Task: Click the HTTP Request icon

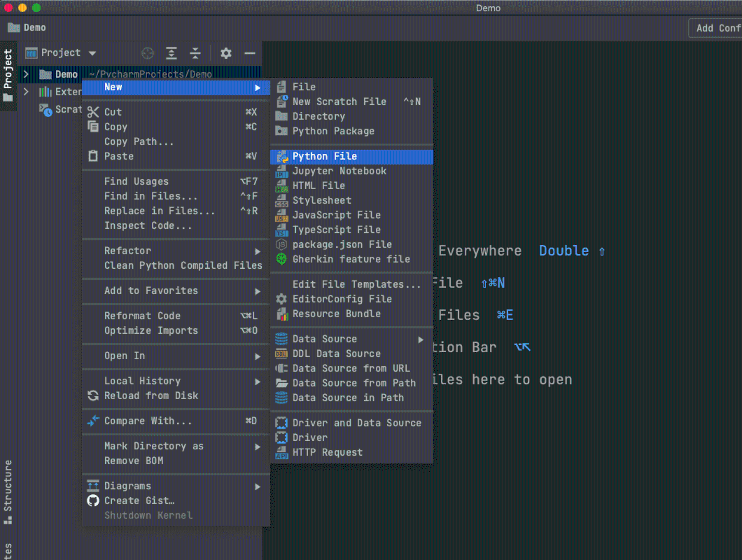Action: pos(282,453)
